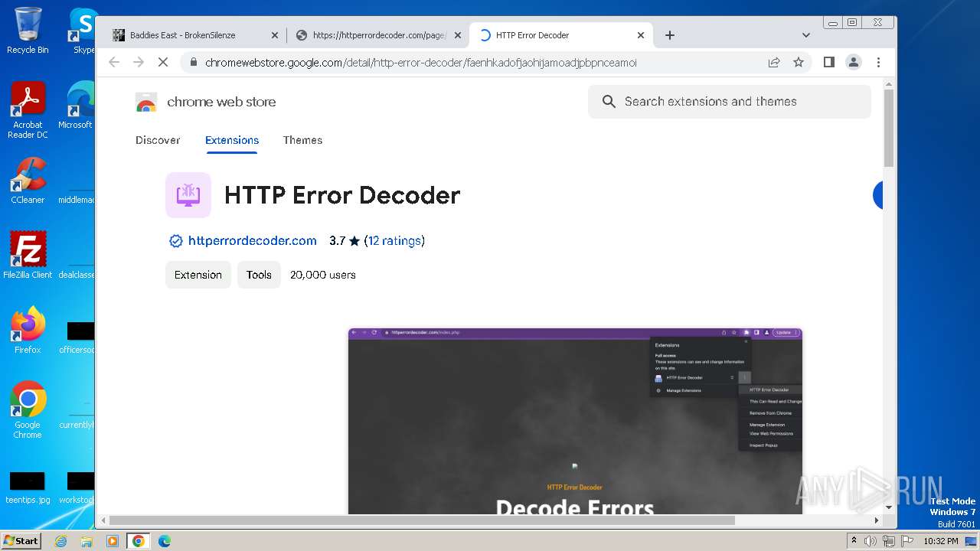Open teentips.jpg file on desktop
This screenshot has height=551, width=980.
point(28,488)
